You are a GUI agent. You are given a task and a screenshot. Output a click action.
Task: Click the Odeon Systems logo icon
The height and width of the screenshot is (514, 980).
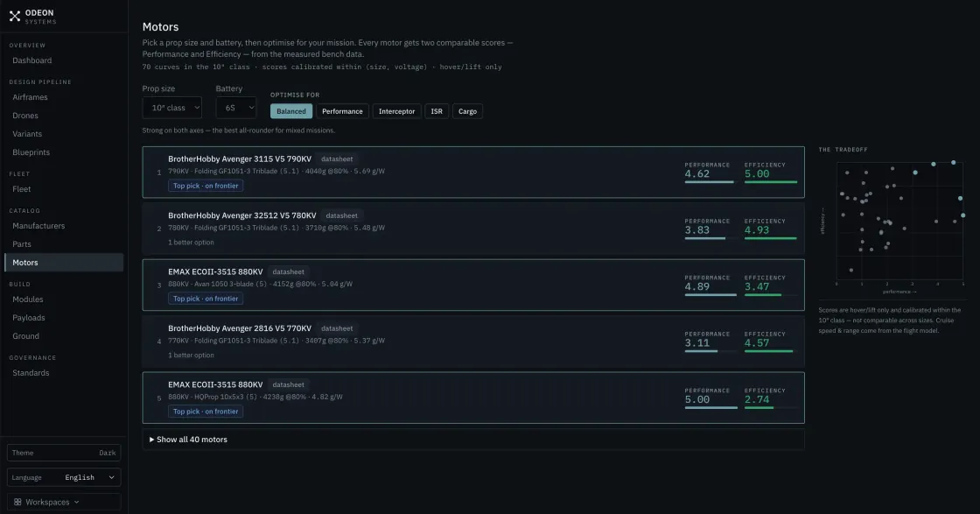coord(15,17)
